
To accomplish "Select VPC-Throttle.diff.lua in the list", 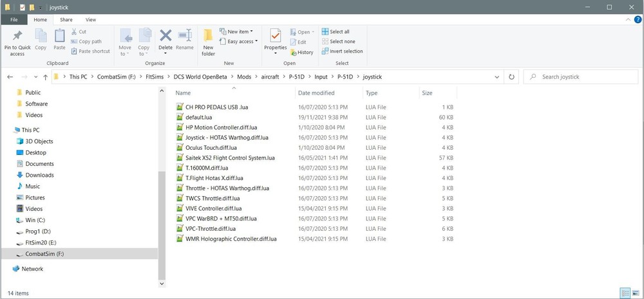I will click(211, 228).
